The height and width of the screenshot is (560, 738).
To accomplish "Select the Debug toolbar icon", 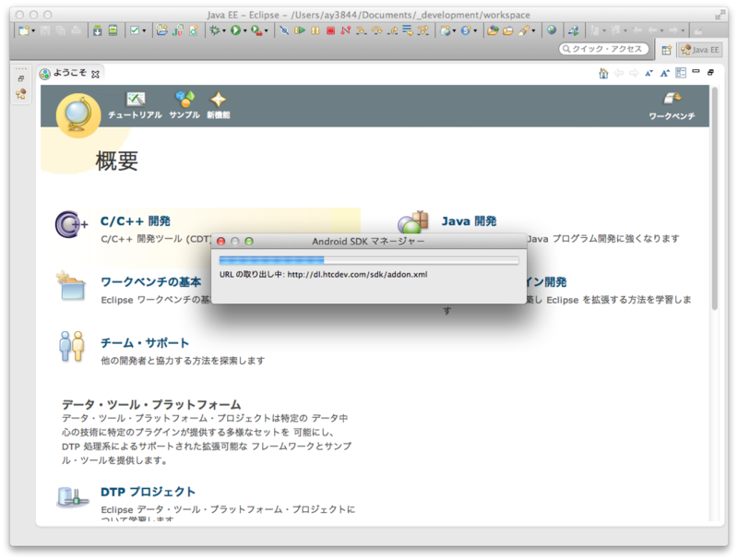I will click(x=215, y=31).
